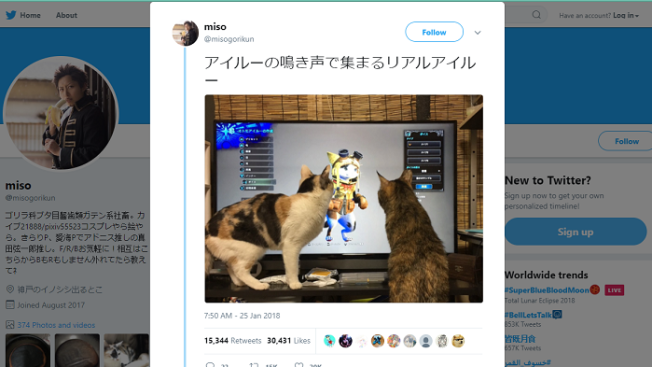Image resolution: width=652 pixels, height=367 pixels.
Task: Open the About menu item
Action: pos(67,15)
